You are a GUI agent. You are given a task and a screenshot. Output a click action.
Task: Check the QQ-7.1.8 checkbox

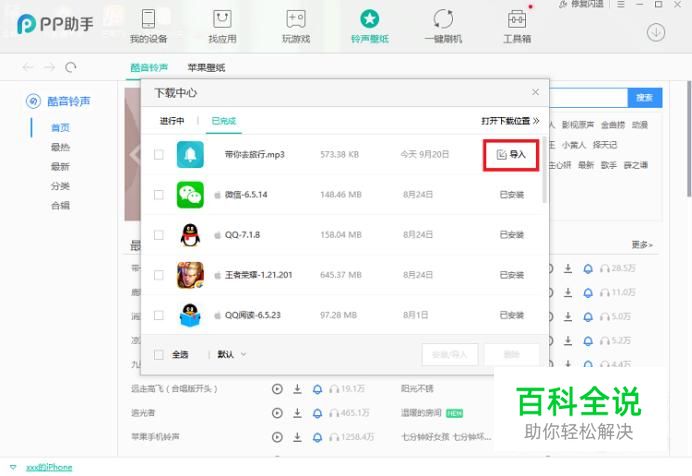point(158,235)
